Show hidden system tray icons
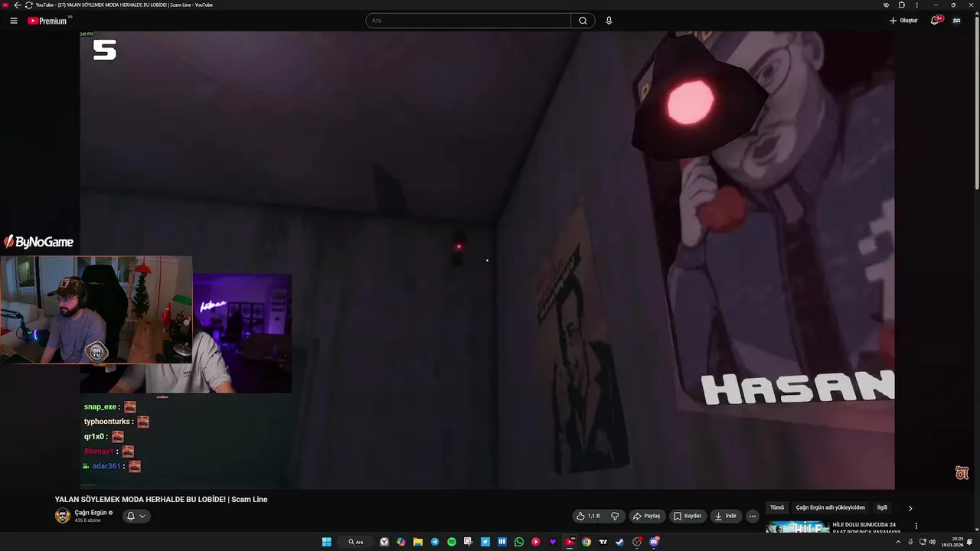The height and width of the screenshot is (551, 980). (899, 542)
